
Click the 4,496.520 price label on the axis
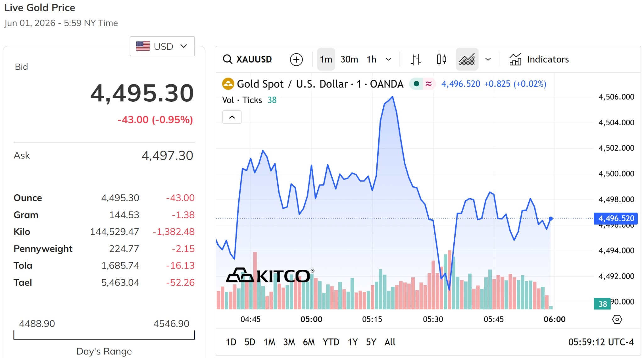pos(615,218)
